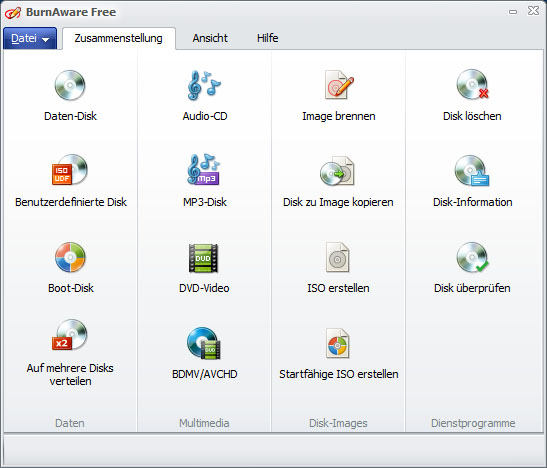Open the Ansicht menu tab
Image resolution: width=547 pixels, height=468 pixels.
[x=210, y=38]
